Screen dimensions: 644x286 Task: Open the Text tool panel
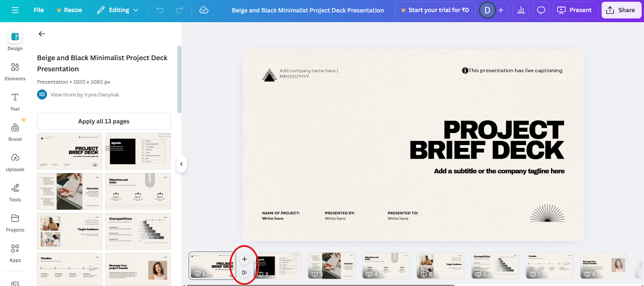coord(15,102)
